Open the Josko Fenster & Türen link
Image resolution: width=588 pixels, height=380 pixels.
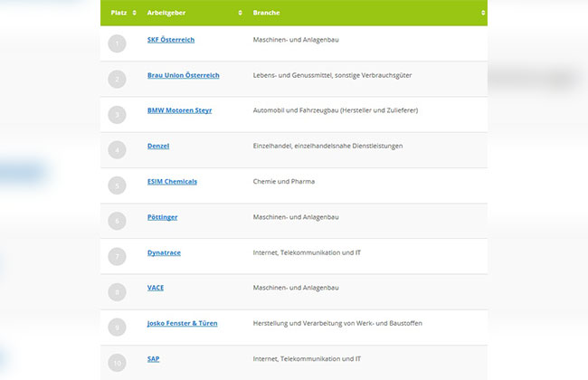182,323
